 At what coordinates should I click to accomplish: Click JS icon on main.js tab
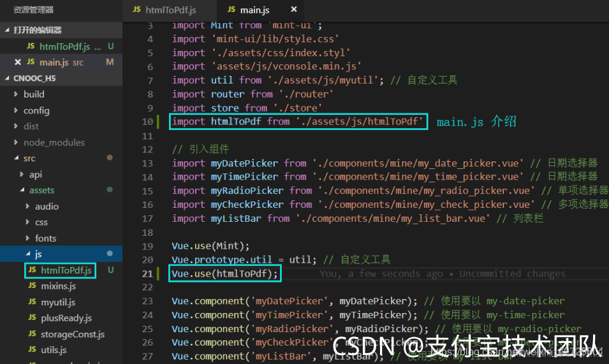click(x=231, y=10)
